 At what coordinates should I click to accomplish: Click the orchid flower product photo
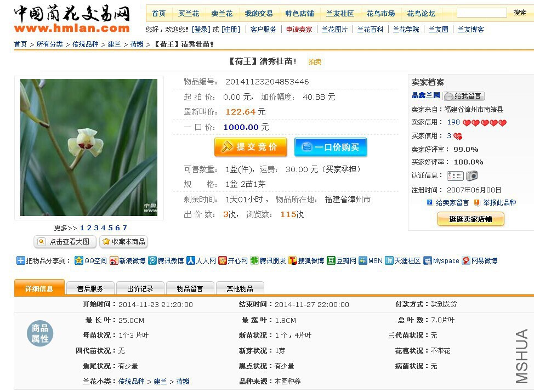point(89,147)
